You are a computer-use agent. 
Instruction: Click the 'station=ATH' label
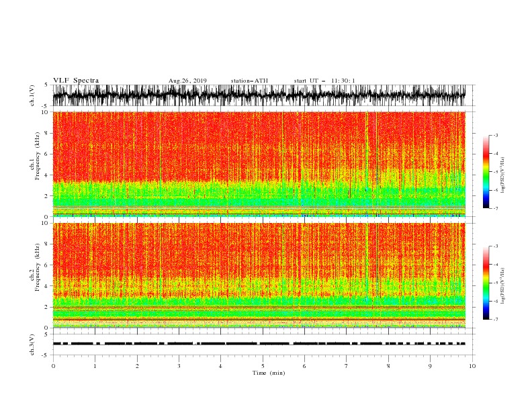point(249,81)
